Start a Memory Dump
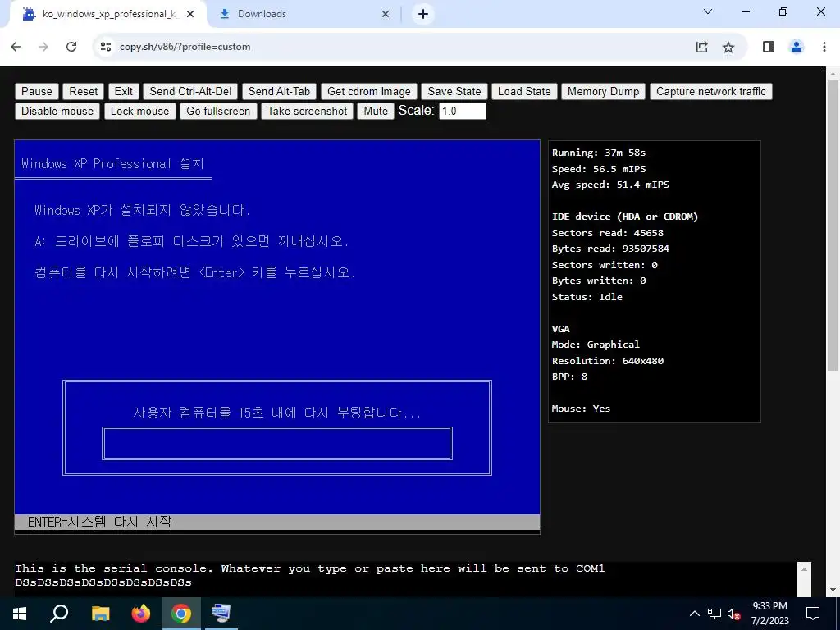Viewport: 840px width, 630px height. pyautogui.click(x=603, y=92)
